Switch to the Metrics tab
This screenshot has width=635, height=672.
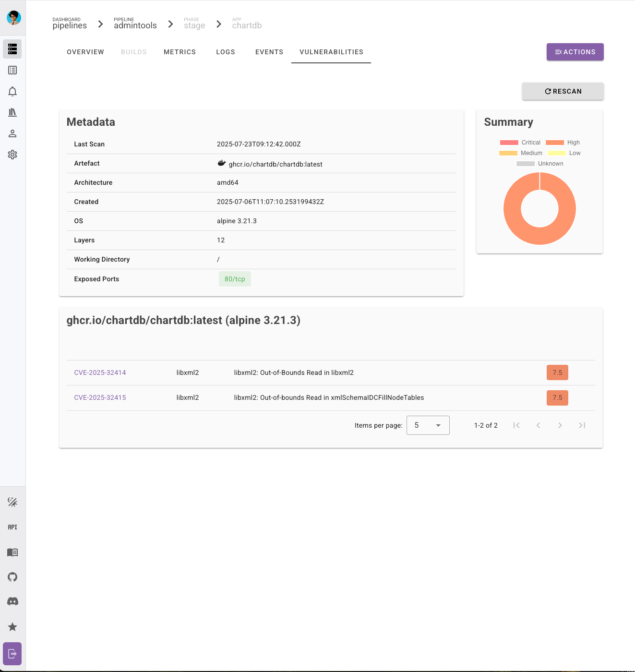click(x=180, y=52)
